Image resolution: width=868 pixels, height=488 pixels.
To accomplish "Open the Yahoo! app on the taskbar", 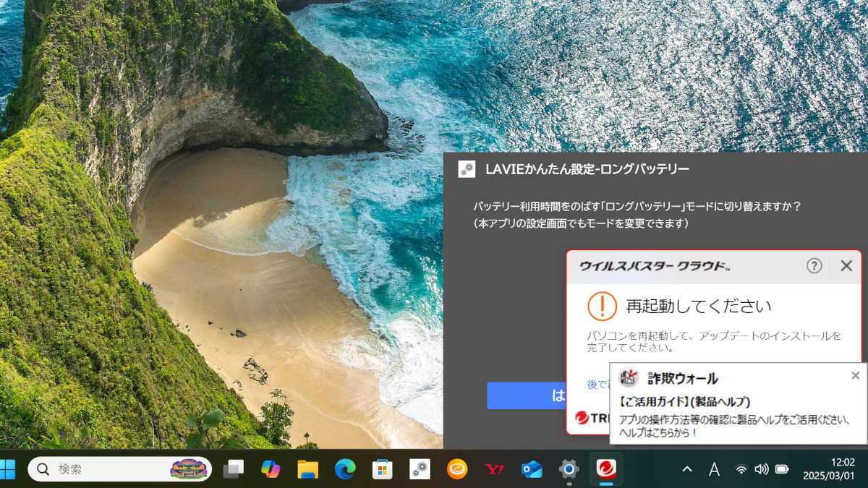I will tap(493, 468).
